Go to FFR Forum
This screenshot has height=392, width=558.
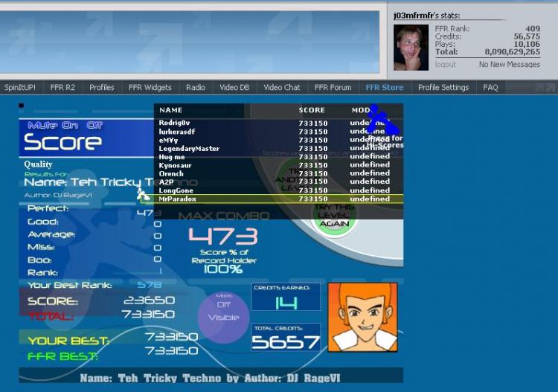pos(333,88)
